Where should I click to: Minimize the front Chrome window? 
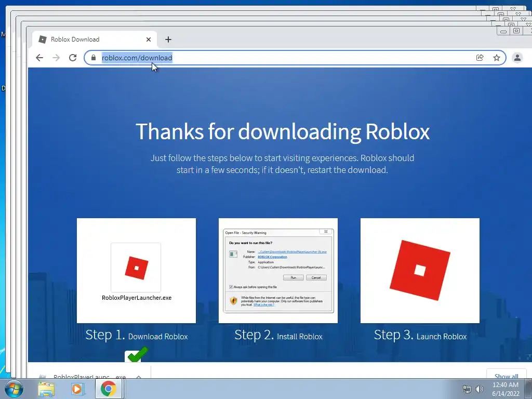(x=503, y=31)
